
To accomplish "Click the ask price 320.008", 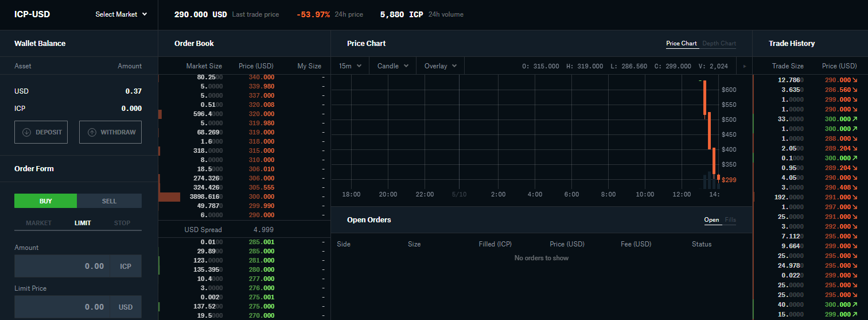I will click(x=262, y=105).
